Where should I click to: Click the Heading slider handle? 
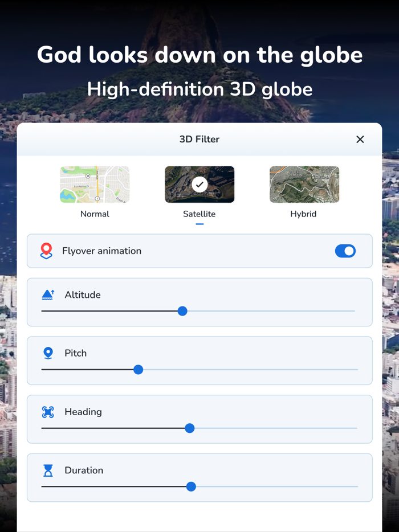[x=189, y=428]
